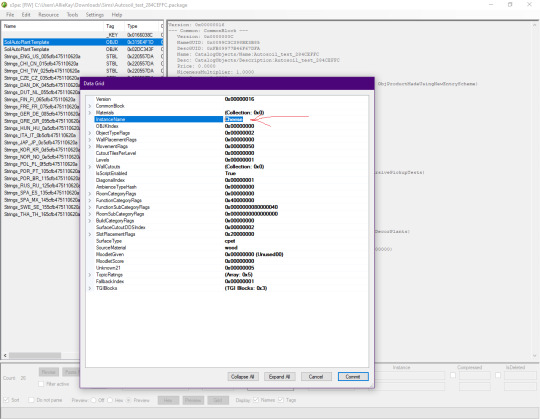
Task: Select the Preview radio button
Action: [128, 400]
